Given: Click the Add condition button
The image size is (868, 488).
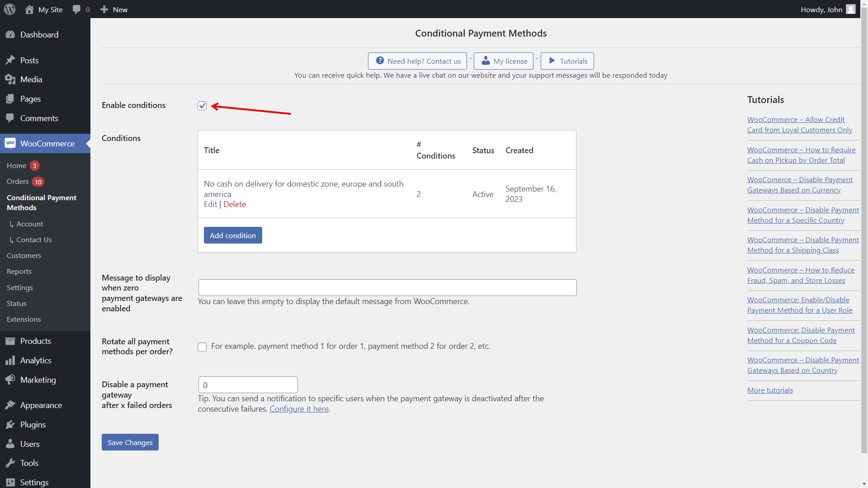Looking at the screenshot, I should 232,235.
